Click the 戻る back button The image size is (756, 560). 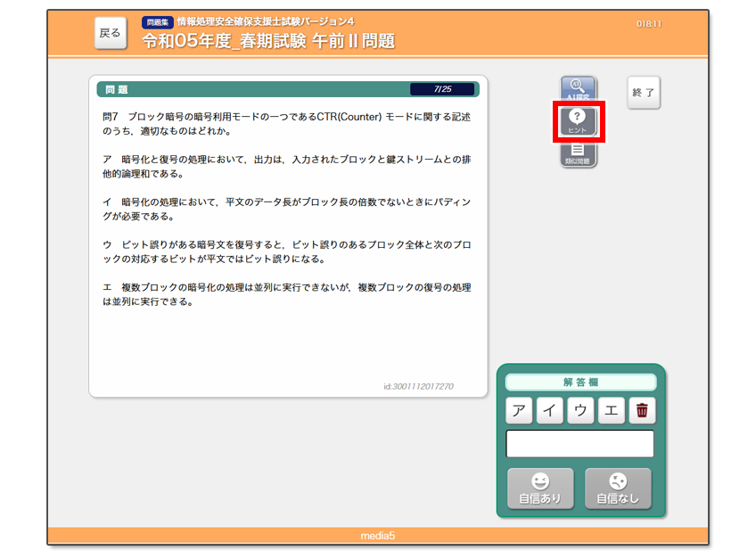[x=111, y=33]
